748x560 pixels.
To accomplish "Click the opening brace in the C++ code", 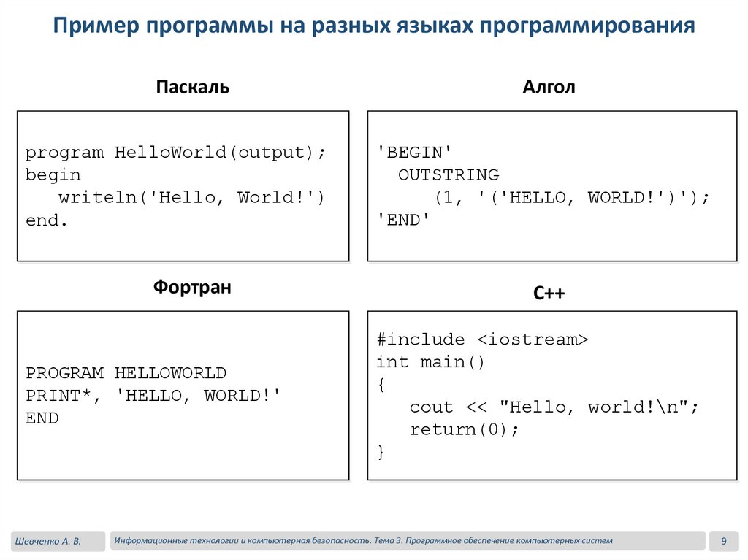I will [x=381, y=384].
